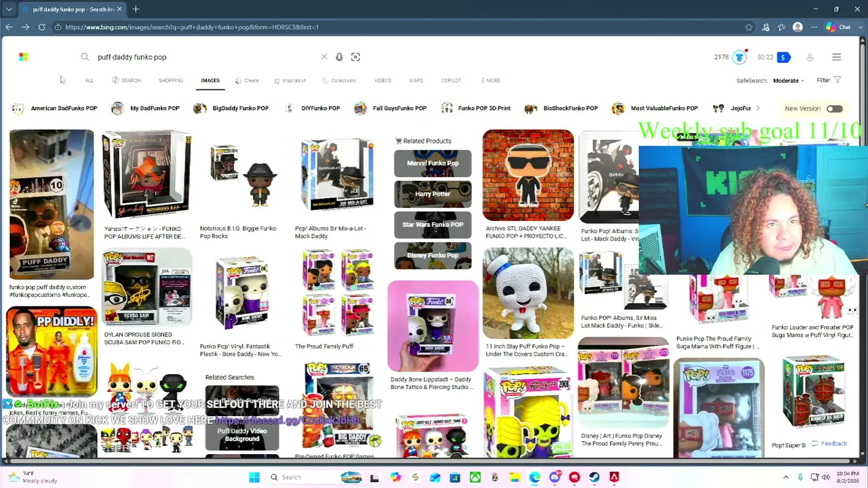The height and width of the screenshot is (488, 868).
Task: Open the tab list dropdown arrow
Action: coord(9,9)
